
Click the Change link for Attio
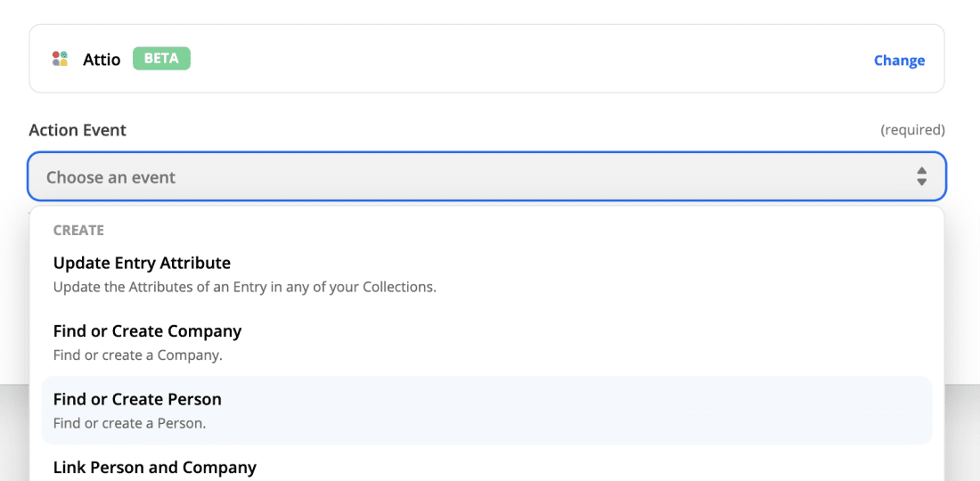(x=899, y=61)
